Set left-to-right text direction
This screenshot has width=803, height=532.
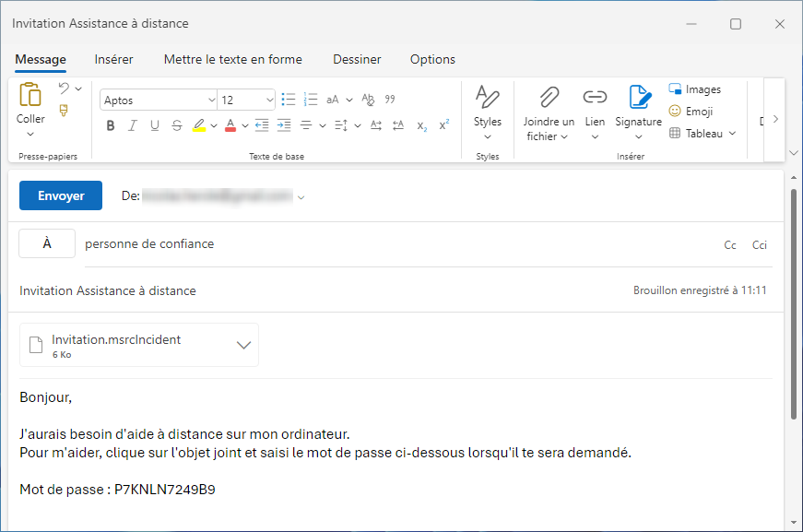(376, 125)
